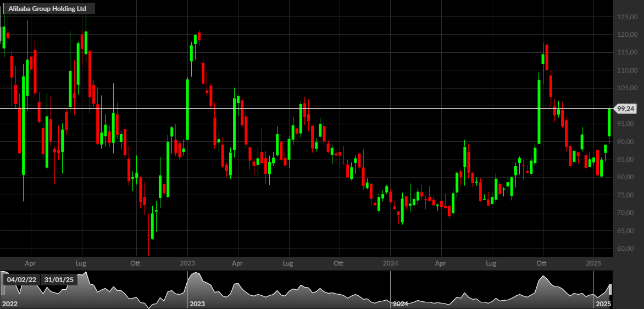Grab the left range handle in navigator
This screenshot has width=644, height=309.
[x=2, y=289]
